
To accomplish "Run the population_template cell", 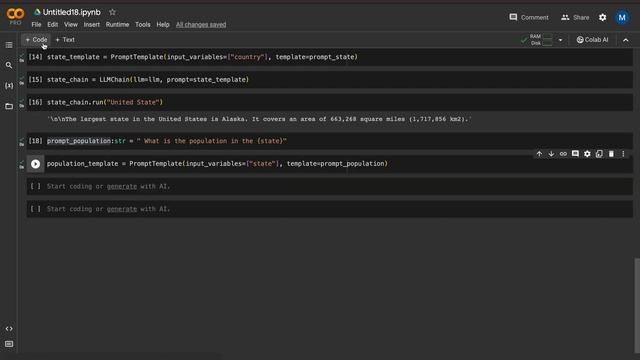I will (x=36, y=164).
